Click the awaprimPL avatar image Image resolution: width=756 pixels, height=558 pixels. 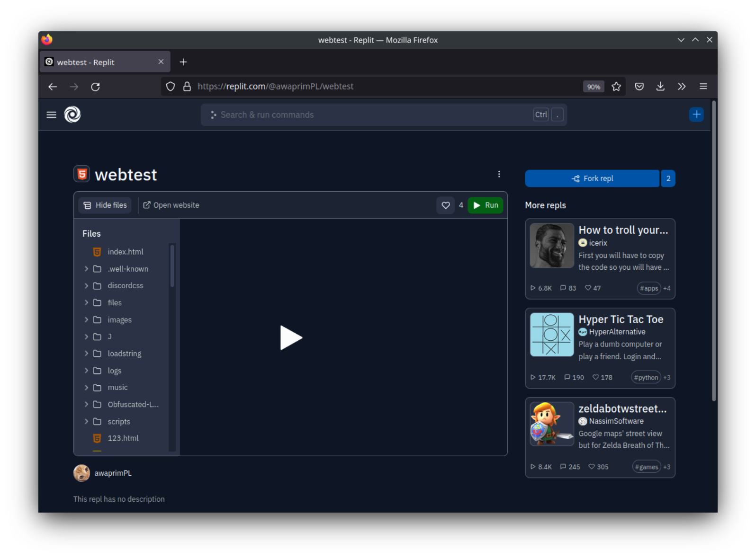pyautogui.click(x=82, y=473)
